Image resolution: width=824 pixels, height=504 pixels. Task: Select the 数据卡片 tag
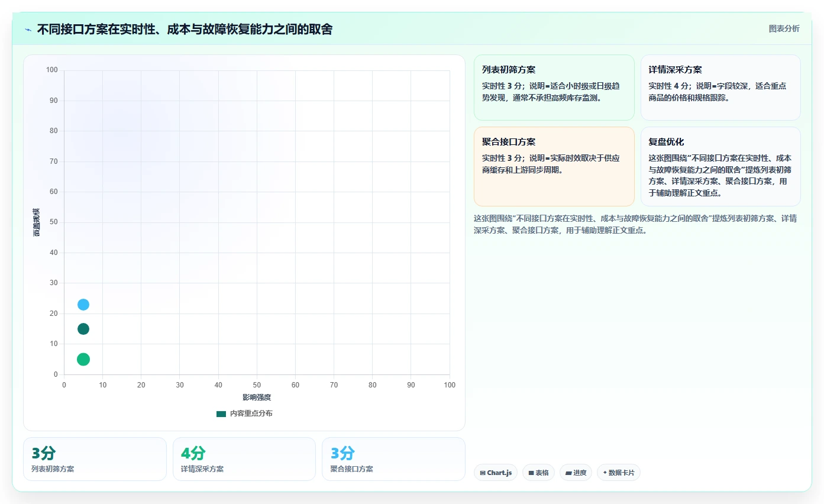click(618, 473)
